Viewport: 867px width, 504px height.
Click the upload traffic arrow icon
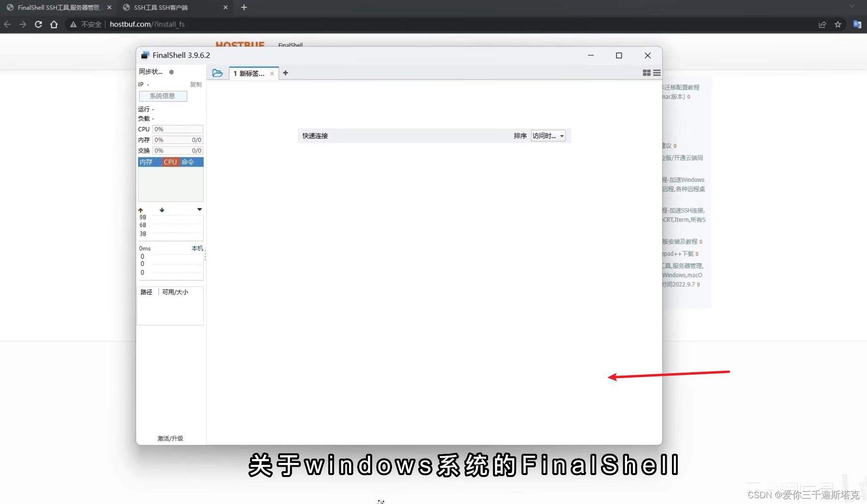coord(141,210)
